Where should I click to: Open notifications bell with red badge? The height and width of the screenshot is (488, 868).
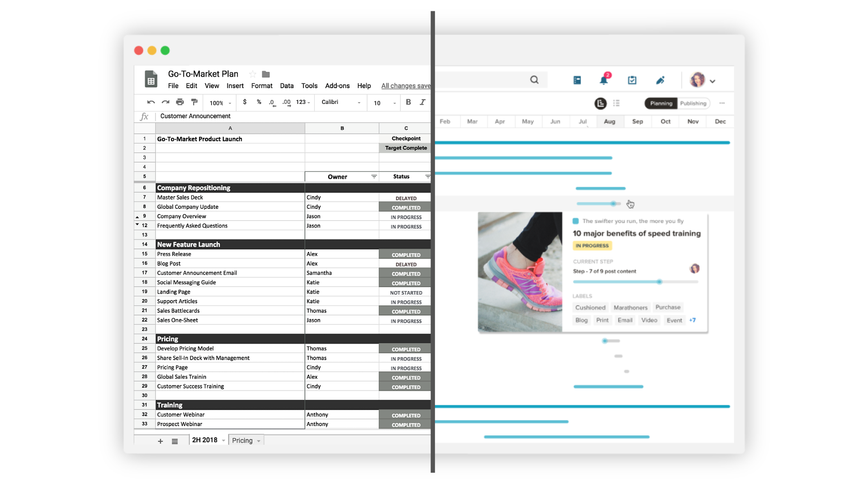coord(604,79)
